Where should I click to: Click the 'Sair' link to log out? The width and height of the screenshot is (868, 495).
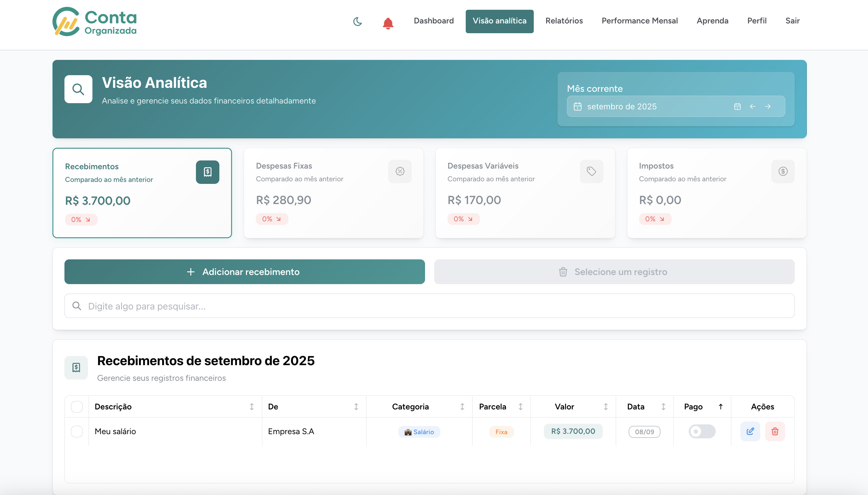(x=792, y=21)
